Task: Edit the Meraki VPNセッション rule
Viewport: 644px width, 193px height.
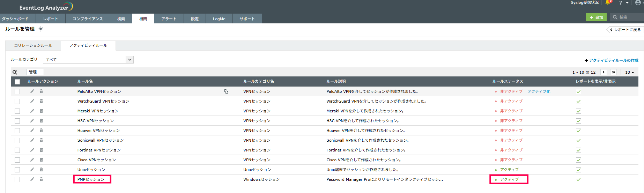Action: click(x=32, y=111)
